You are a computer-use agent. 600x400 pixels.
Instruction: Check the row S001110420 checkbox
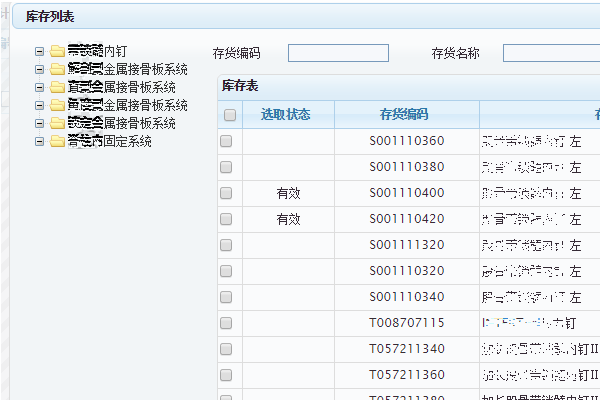[226, 219]
